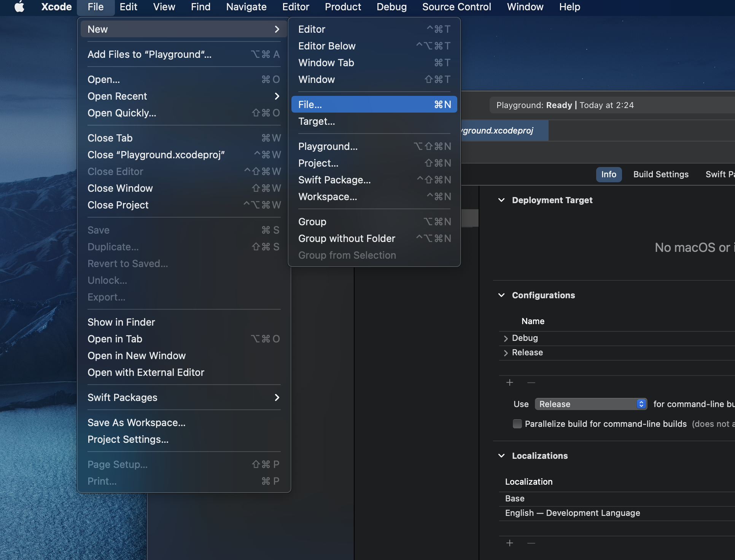The width and height of the screenshot is (735, 560).
Task: Switch to the Build Settings tab
Action: (661, 174)
